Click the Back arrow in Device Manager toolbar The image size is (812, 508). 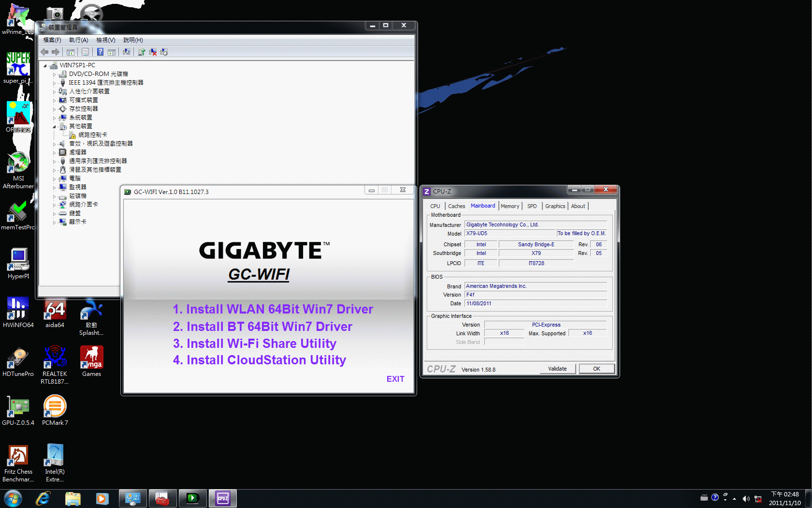click(x=44, y=52)
